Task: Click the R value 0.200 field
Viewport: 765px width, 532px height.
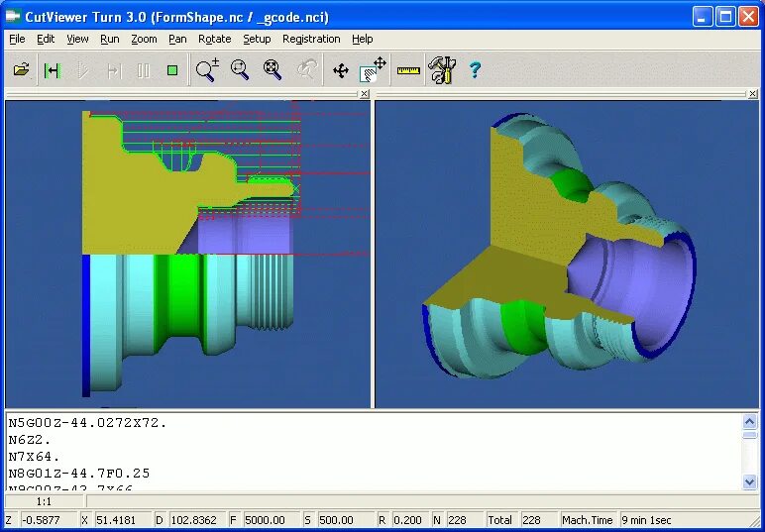Action: point(410,520)
